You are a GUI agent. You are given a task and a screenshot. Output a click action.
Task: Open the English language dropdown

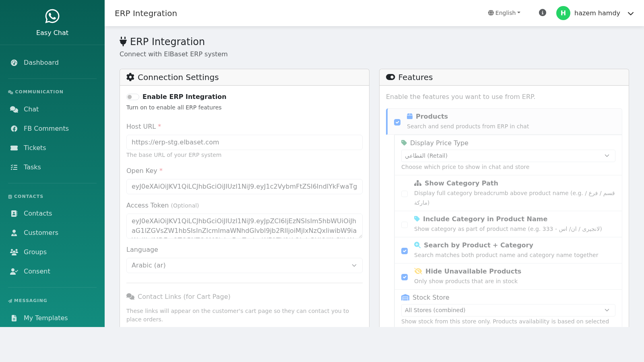tap(504, 12)
